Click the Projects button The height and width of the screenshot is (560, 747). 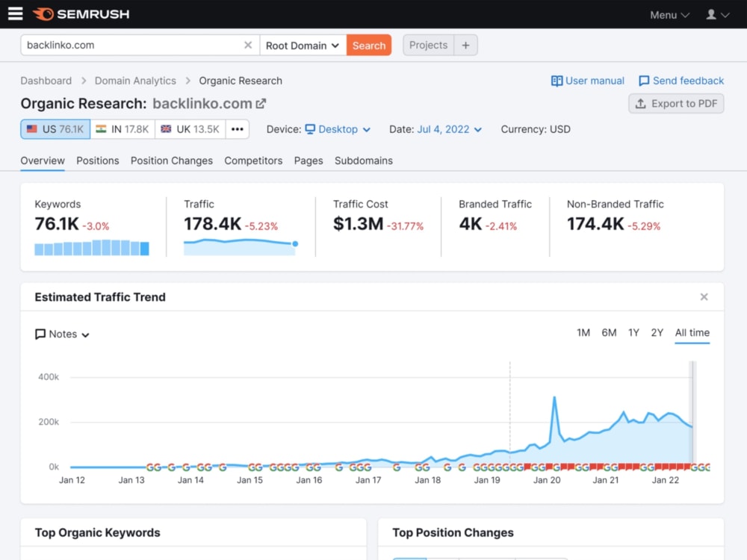pos(428,46)
